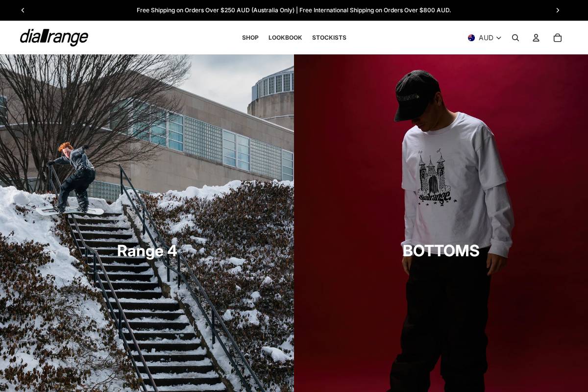The image size is (588, 392).
Task: Go home via dialrange logo
Action: point(54,37)
